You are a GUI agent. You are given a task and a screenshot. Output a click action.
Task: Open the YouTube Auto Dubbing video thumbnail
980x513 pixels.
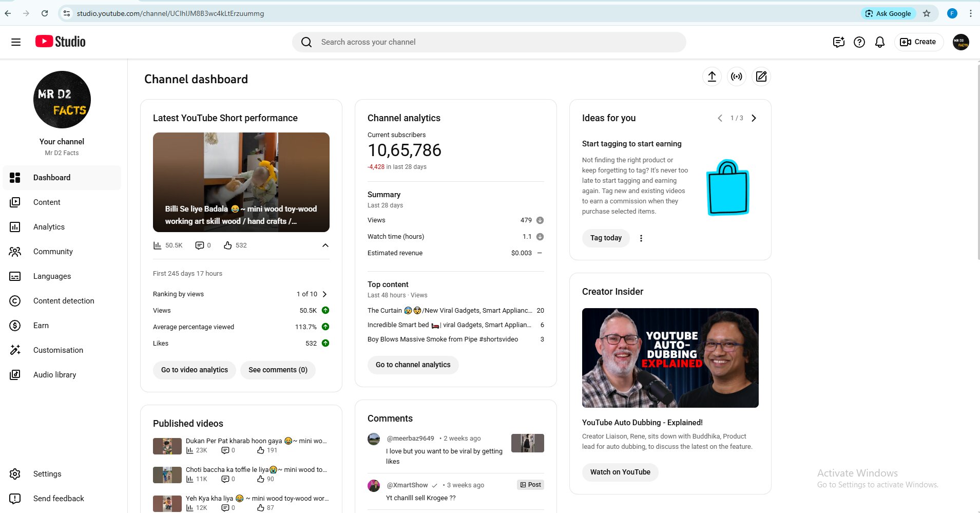[670, 358]
